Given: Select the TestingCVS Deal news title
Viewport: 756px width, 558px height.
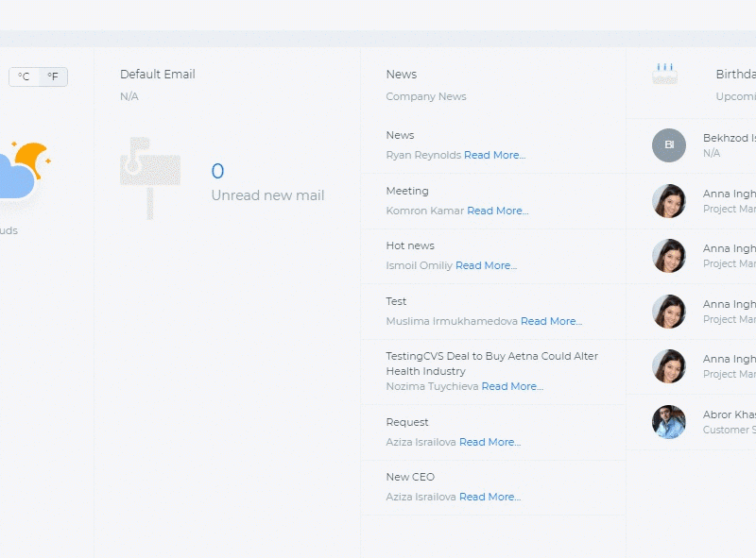Looking at the screenshot, I should (x=491, y=364).
